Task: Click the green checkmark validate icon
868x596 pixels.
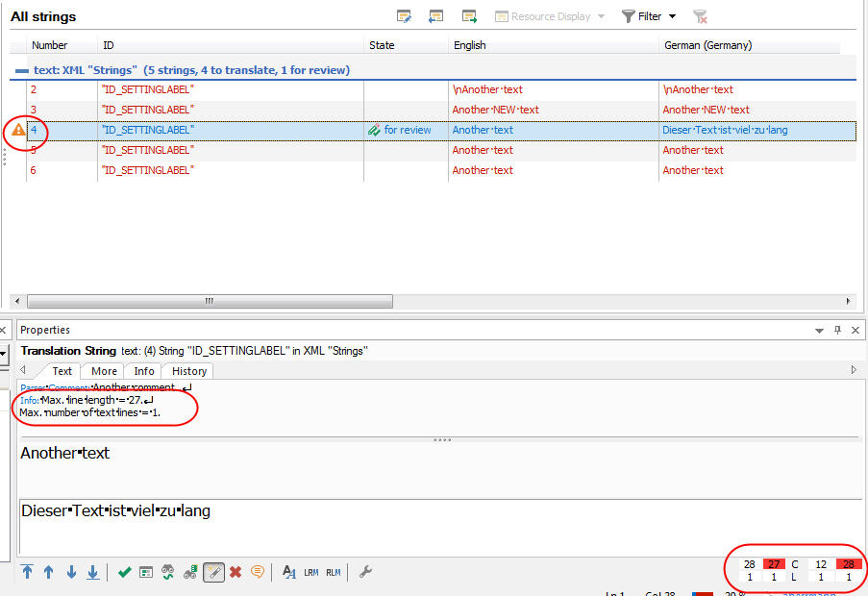Action: pos(124,572)
